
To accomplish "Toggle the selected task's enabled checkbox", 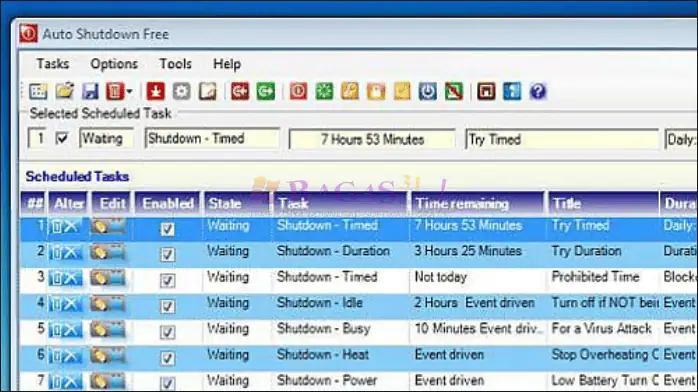I will 62,138.
